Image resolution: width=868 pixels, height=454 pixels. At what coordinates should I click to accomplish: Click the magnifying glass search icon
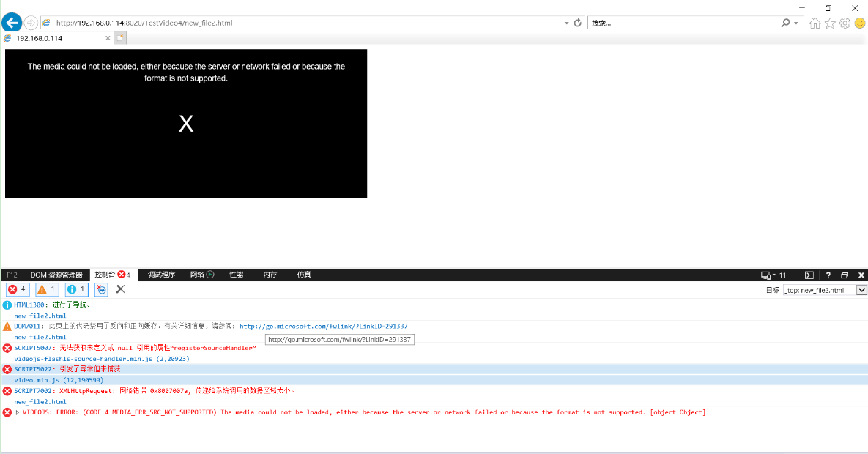(x=785, y=23)
